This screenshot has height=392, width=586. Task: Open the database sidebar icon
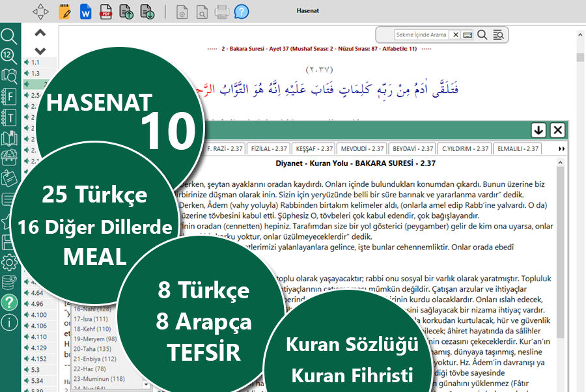click(9, 282)
